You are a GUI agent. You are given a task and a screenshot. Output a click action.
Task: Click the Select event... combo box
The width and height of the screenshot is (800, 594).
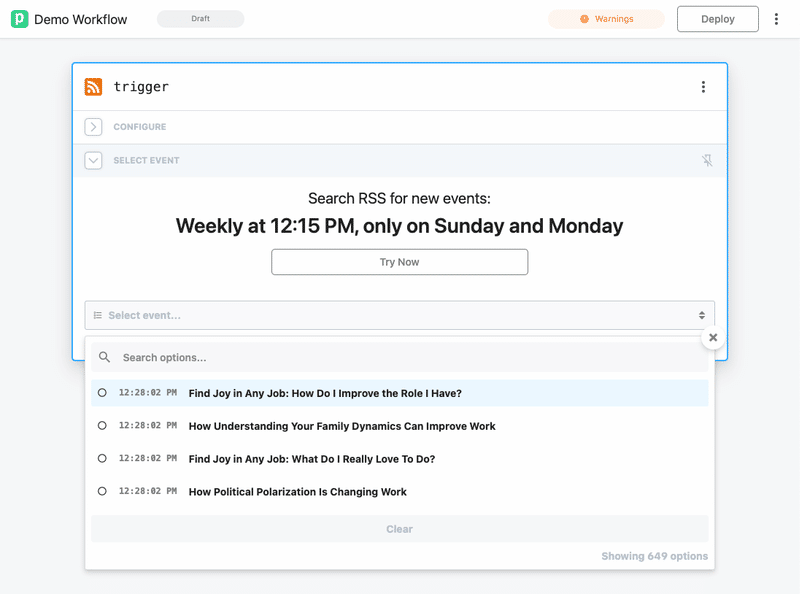click(x=399, y=315)
